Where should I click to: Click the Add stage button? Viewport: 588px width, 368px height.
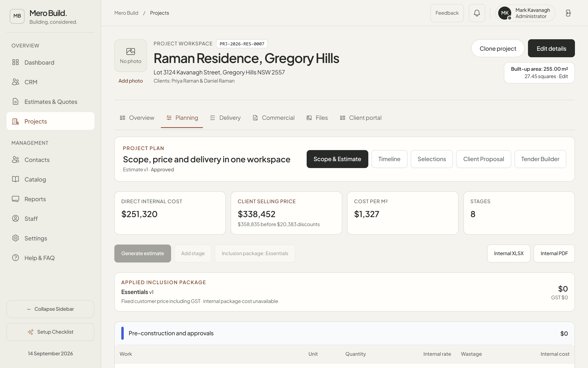(x=193, y=253)
